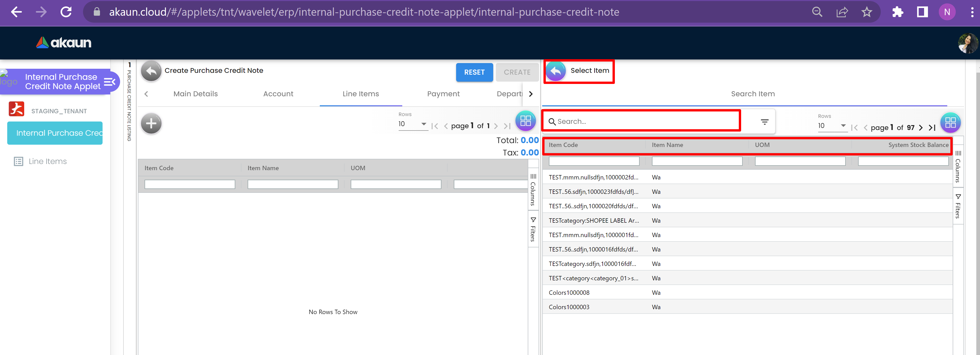Jump to last page of item results
The width and height of the screenshot is (980, 355).
pyautogui.click(x=932, y=128)
